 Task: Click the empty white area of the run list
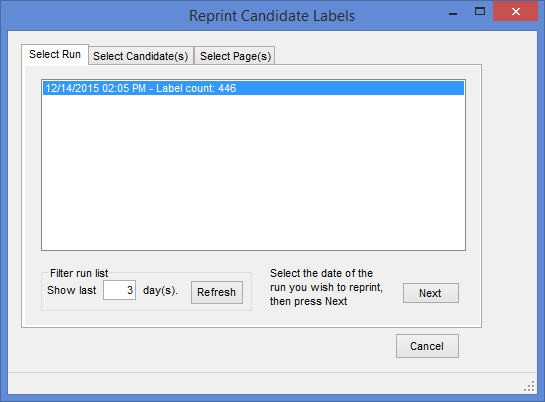(x=253, y=172)
